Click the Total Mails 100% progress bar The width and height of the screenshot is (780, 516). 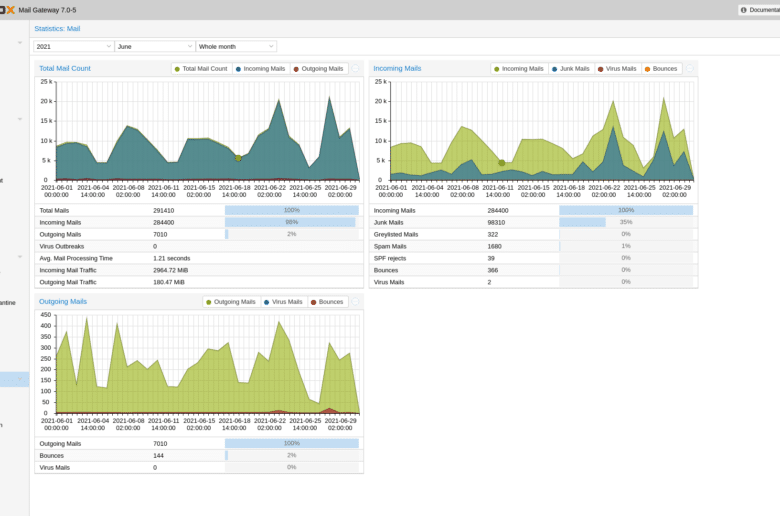click(292, 210)
